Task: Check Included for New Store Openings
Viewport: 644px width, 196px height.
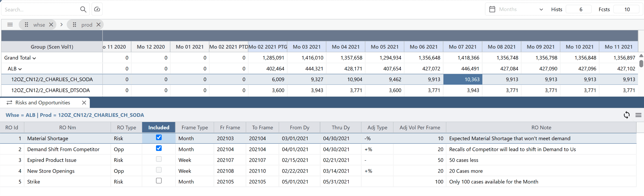Action: (x=159, y=170)
